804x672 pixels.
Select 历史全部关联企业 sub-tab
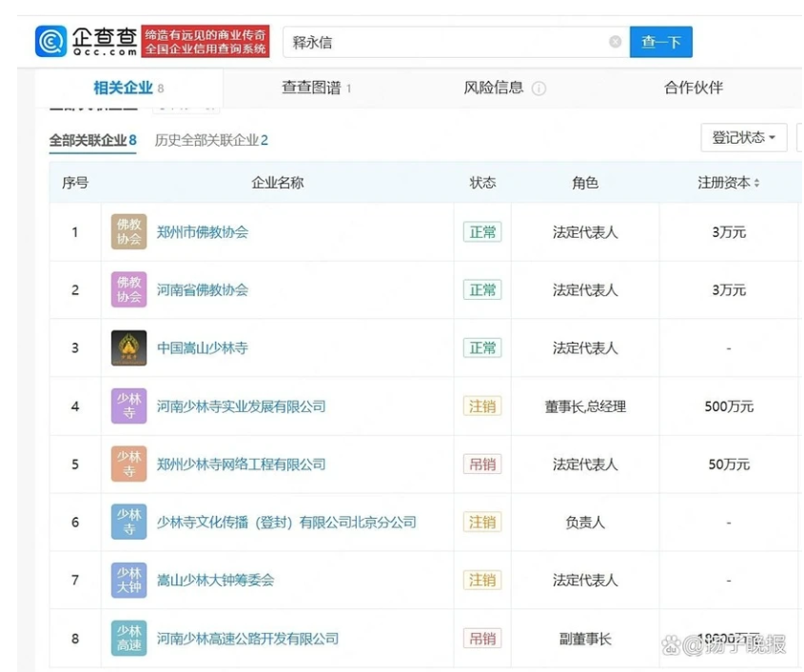pyautogui.click(x=211, y=141)
